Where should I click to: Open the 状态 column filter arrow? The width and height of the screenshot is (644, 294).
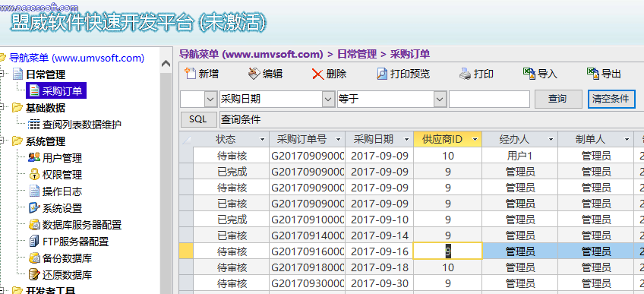pyautogui.click(x=263, y=140)
